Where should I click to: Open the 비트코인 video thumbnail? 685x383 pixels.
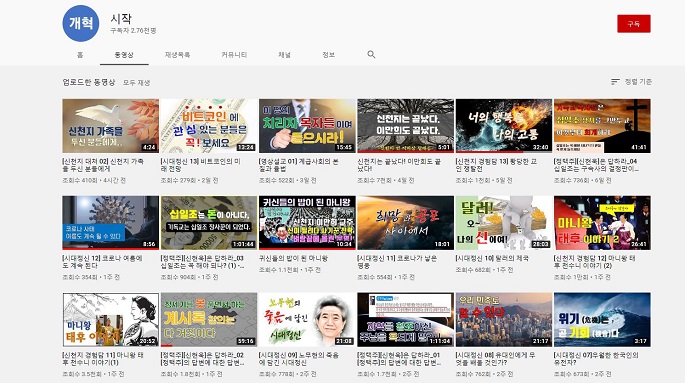[x=209, y=126]
